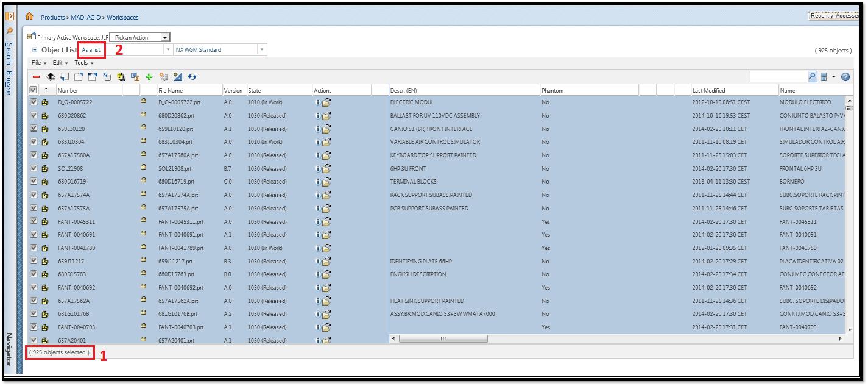This screenshot has width=868, height=386.
Task: Open the help question mark icon
Action: click(845, 77)
